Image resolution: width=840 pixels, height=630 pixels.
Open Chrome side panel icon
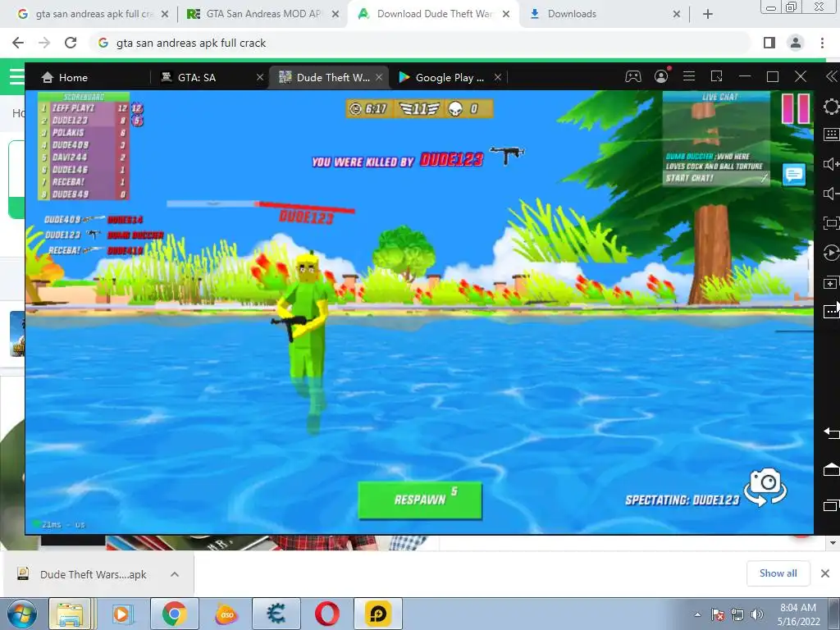pyautogui.click(x=769, y=43)
